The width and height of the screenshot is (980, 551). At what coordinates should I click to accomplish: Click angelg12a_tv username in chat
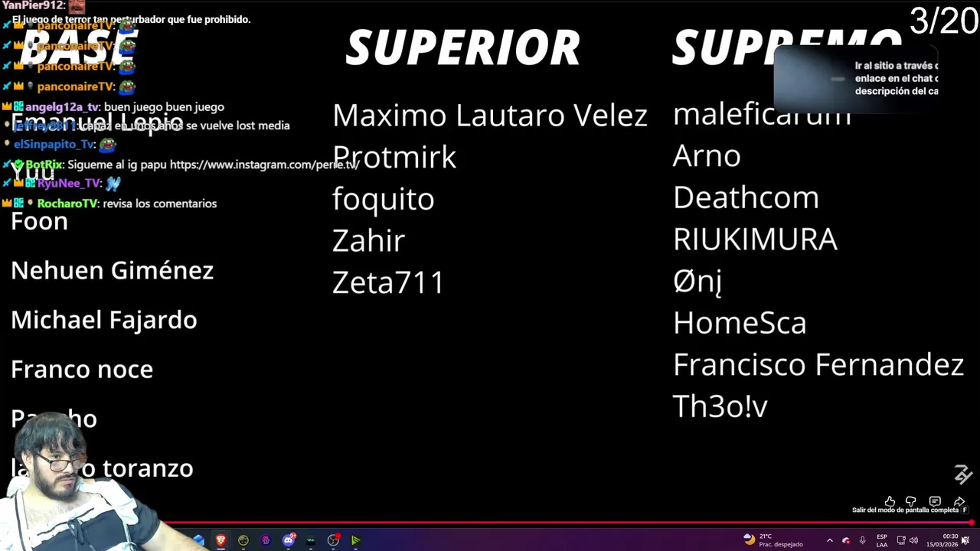(x=62, y=107)
